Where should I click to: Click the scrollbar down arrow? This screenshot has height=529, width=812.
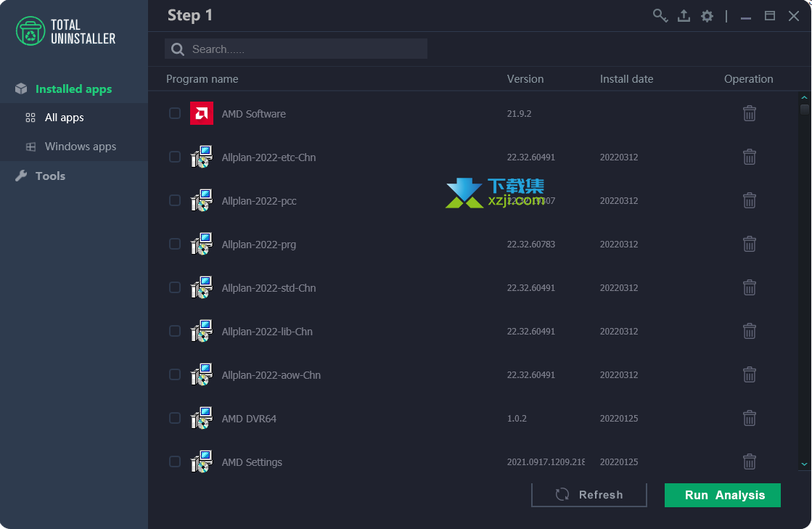click(x=804, y=464)
